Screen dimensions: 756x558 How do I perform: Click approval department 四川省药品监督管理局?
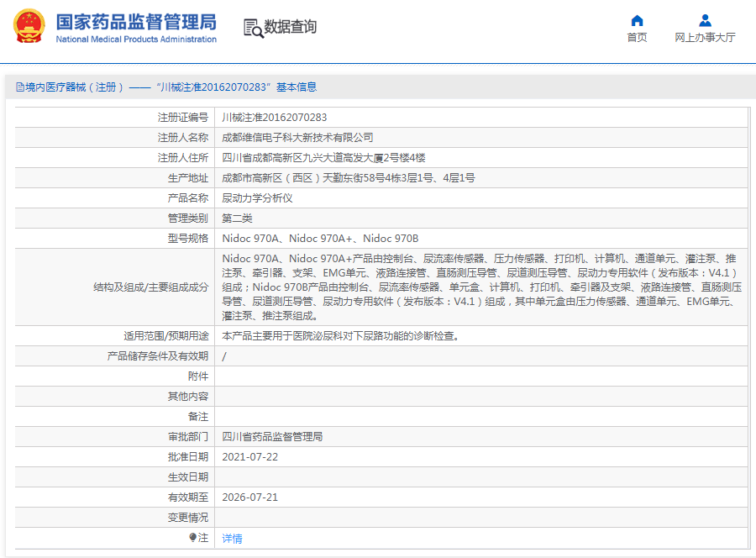pyautogui.click(x=272, y=437)
